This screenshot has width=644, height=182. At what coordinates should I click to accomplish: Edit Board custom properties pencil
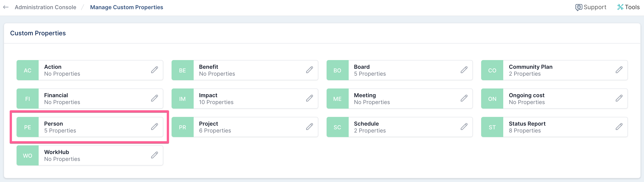point(464,70)
